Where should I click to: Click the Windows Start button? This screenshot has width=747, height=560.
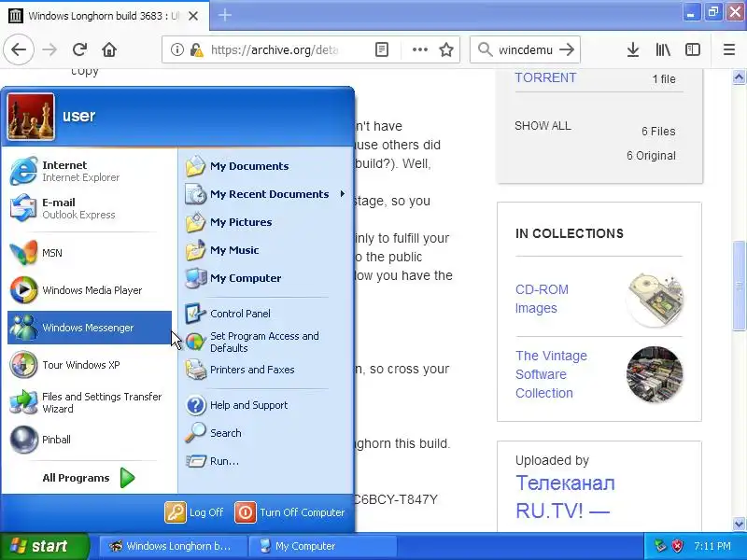tap(44, 546)
